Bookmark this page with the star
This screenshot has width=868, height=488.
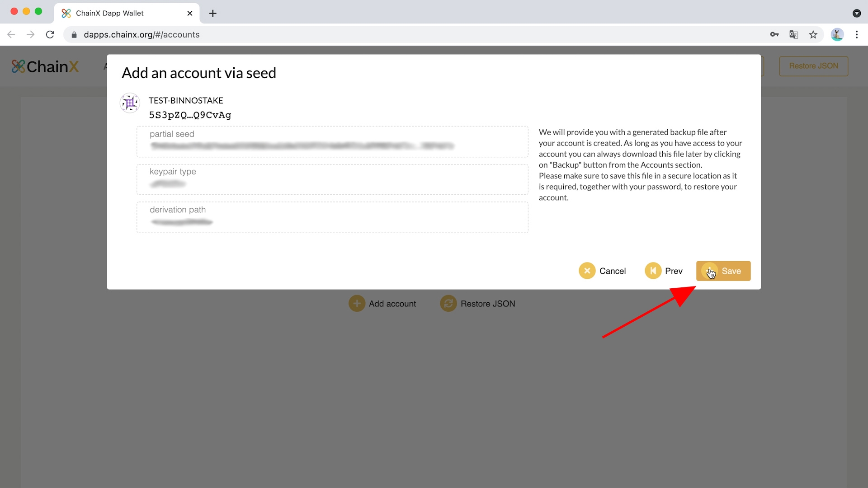pos(813,34)
